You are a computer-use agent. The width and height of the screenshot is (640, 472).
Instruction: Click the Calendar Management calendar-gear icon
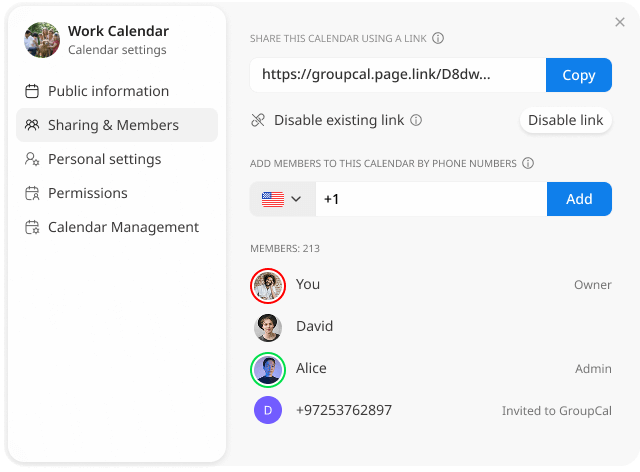32,227
